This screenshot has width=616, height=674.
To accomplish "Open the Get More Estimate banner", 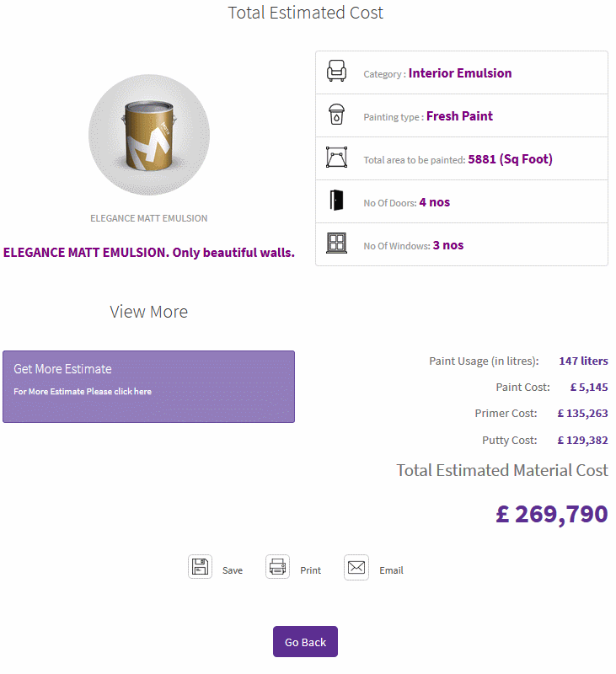I will 149,387.
